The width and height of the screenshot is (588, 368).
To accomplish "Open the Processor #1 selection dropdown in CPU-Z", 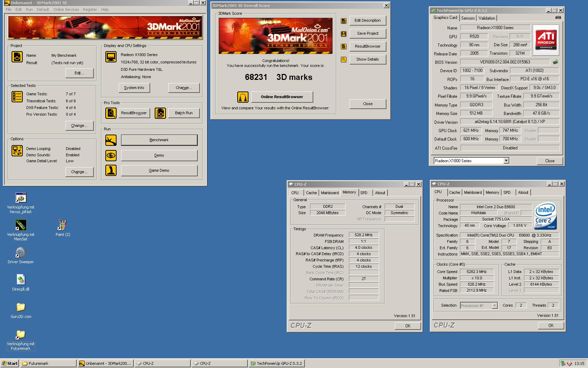I will tap(495, 306).
